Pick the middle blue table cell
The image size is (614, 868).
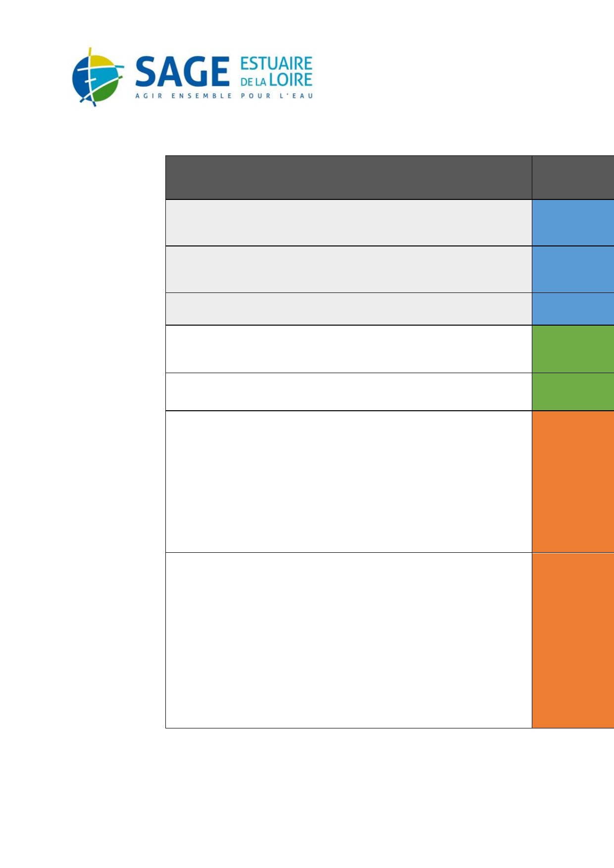tap(573, 269)
